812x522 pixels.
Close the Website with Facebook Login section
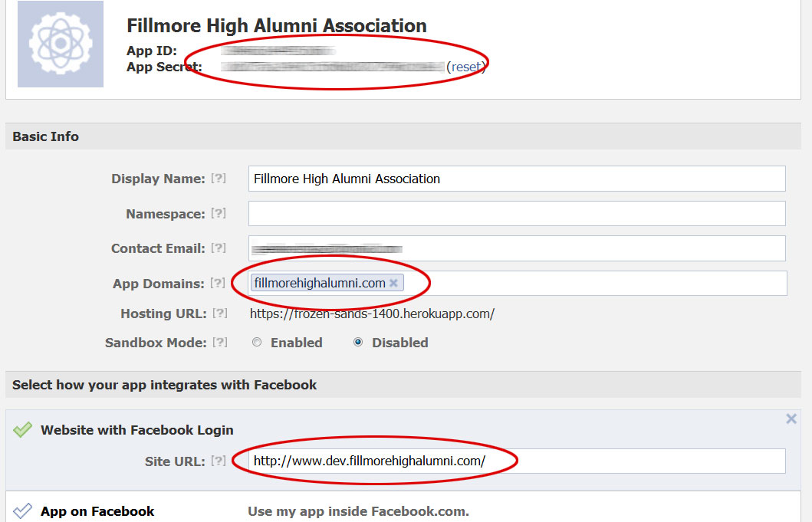(791, 419)
